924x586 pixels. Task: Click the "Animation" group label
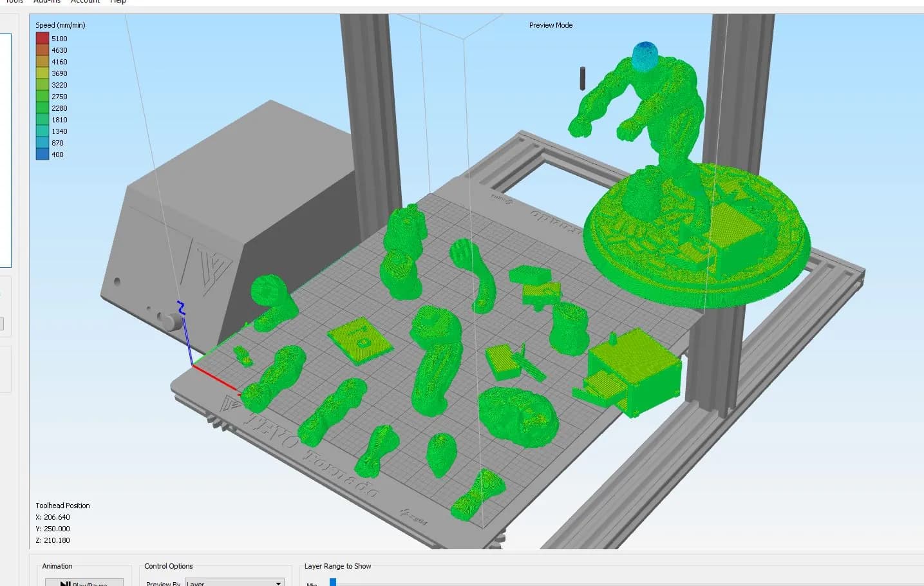coord(57,566)
